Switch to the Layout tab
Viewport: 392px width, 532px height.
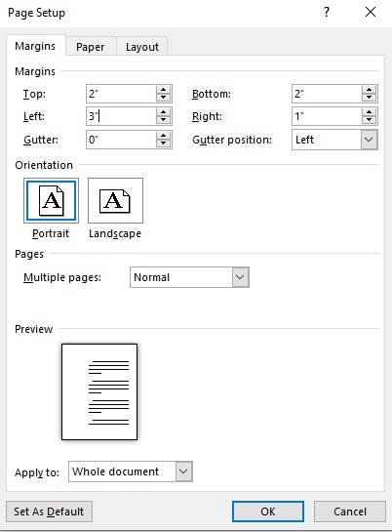pyautogui.click(x=142, y=47)
